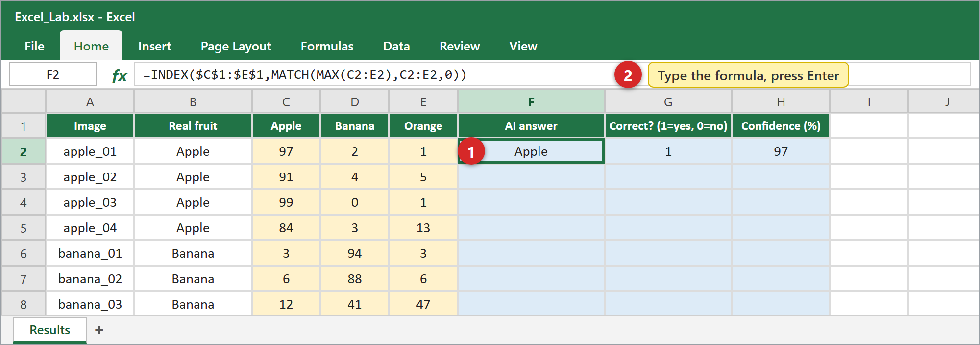Select the Results sheet tab

[x=50, y=330]
